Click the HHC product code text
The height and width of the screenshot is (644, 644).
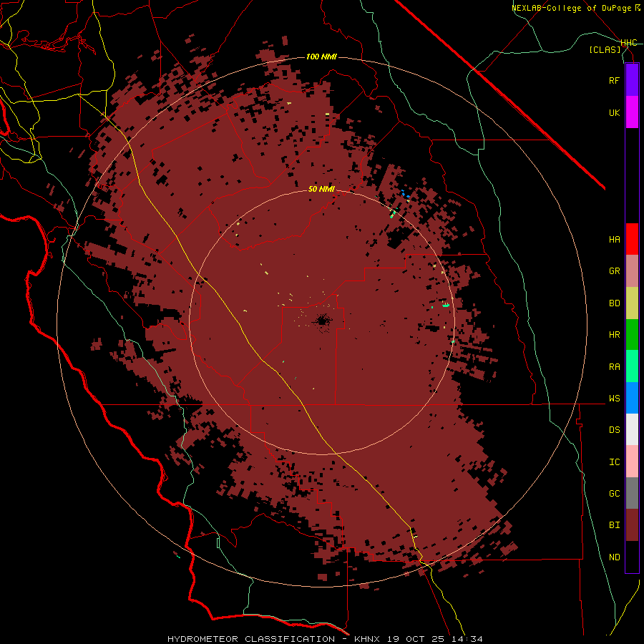(629, 43)
